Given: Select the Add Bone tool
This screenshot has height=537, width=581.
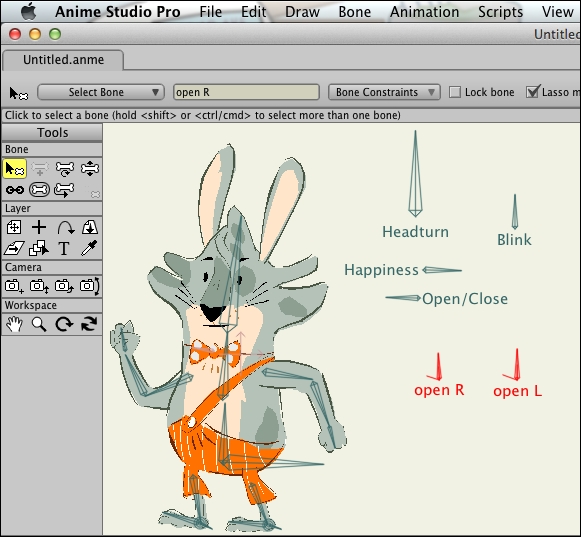Looking at the screenshot, I should pos(40,169).
